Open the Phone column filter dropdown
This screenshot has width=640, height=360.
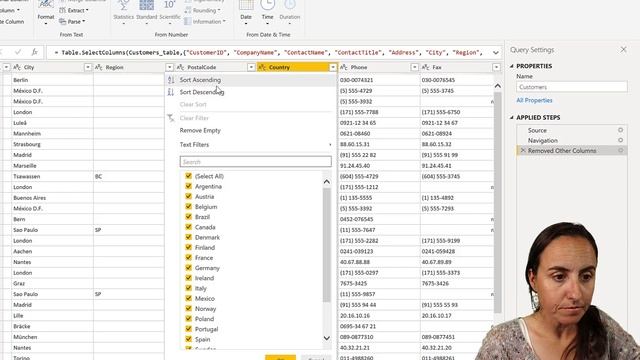tap(415, 67)
